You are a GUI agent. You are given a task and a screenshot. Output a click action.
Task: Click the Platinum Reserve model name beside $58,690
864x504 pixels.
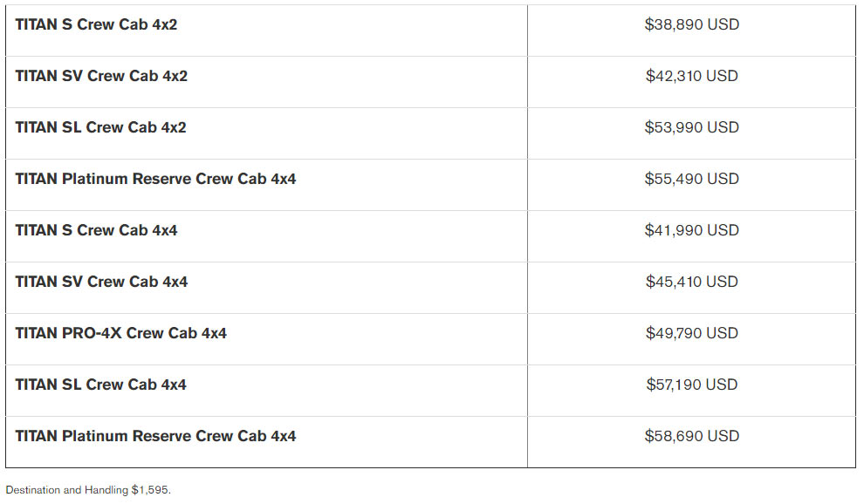click(155, 436)
